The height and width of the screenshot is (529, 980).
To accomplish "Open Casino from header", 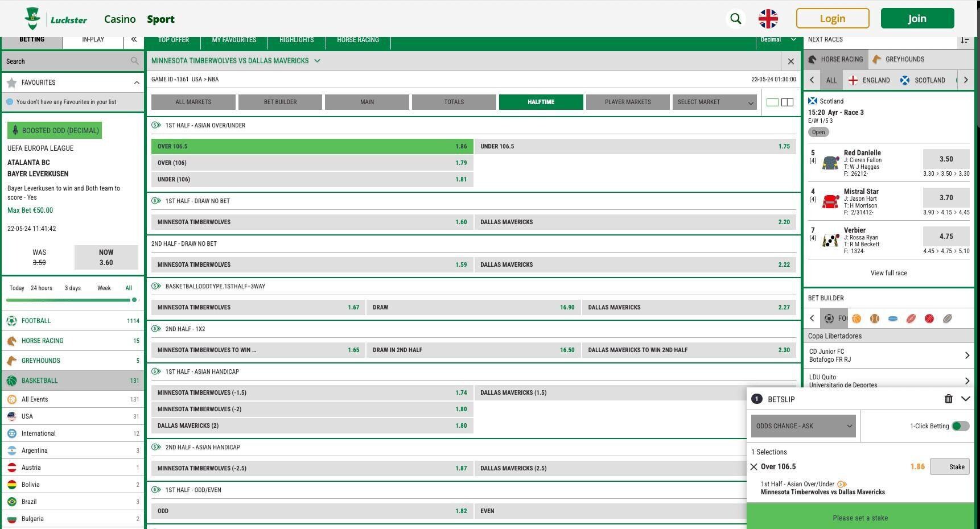I will [120, 19].
